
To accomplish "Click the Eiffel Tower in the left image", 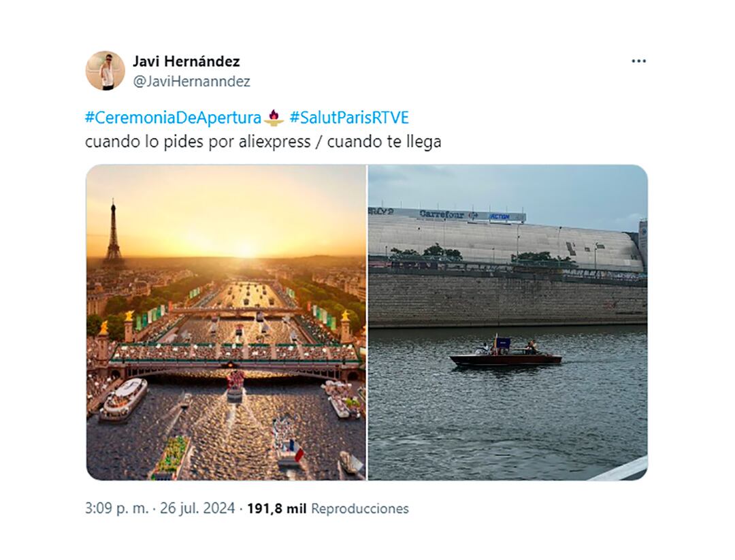I will click(x=113, y=233).
